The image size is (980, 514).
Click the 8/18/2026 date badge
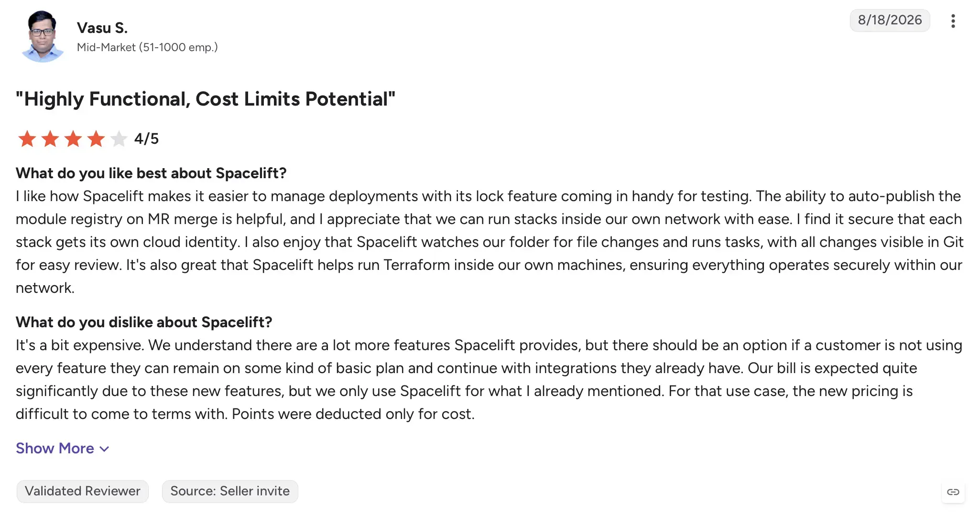pyautogui.click(x=890, y=20)
